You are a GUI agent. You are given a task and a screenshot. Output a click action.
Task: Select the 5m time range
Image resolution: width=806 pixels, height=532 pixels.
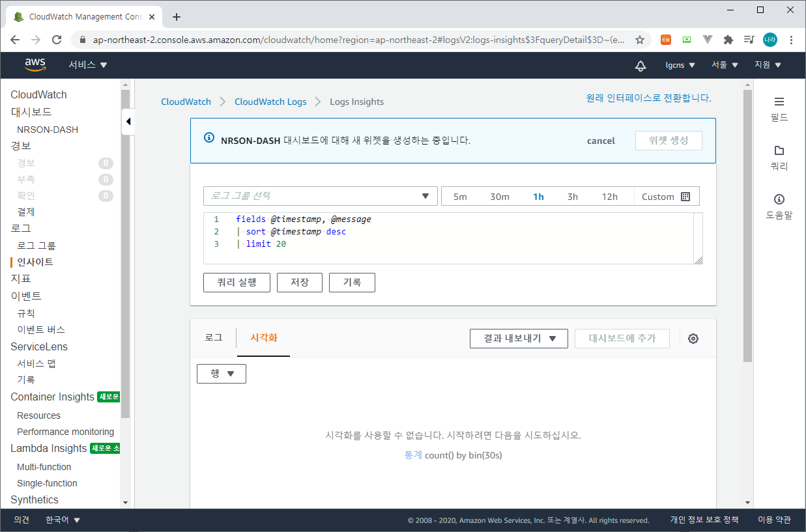click(x=460, y=197)
